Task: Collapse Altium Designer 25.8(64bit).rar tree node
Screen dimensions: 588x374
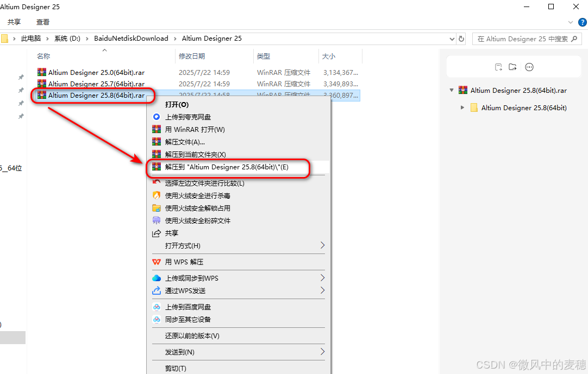Action: 452,90
